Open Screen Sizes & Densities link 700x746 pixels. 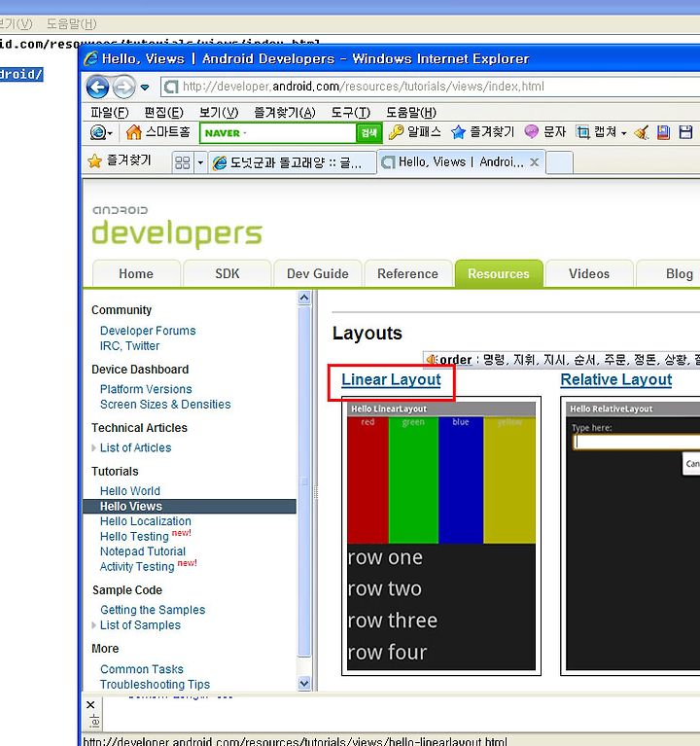pyautogui.click(x=165, y=405)
